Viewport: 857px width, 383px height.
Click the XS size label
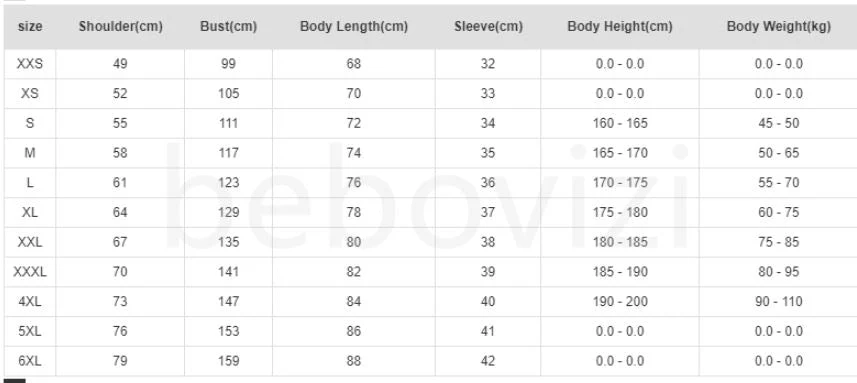point(30,93)
